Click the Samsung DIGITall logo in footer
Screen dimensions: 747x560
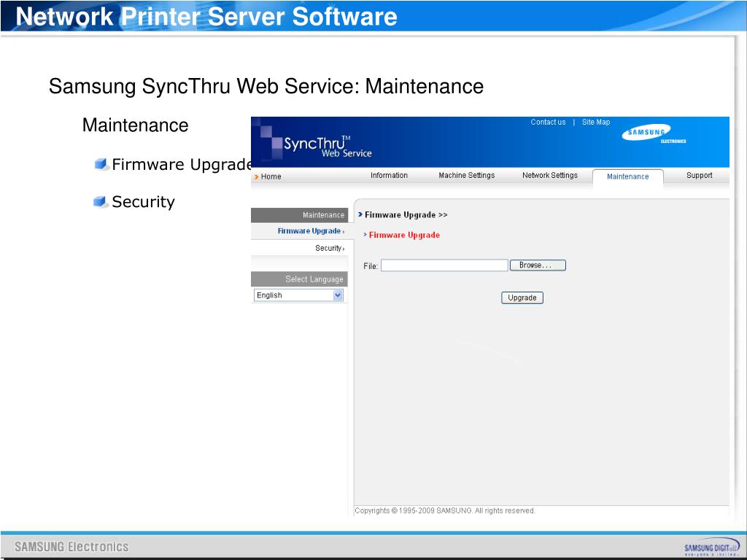tap(712, 547)
